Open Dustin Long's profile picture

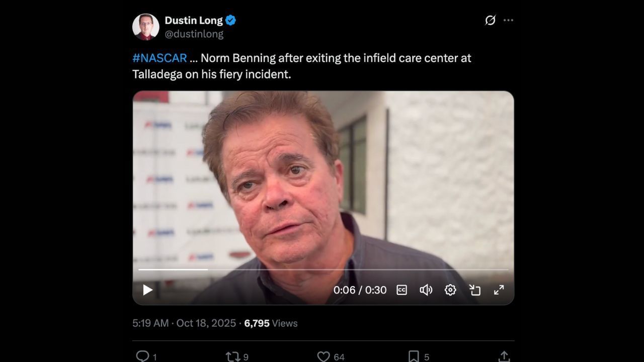pyautogui.click(x=145, y=27)
